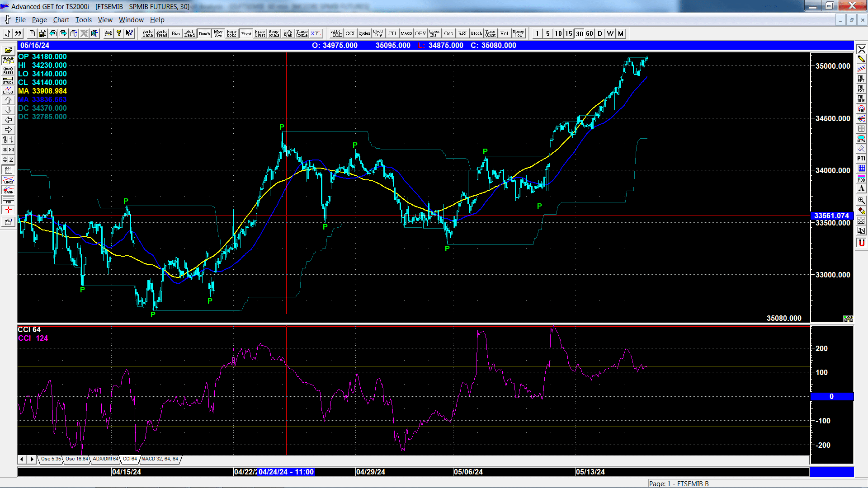Click the save page floppy icon
Image resolution: width=868 pixels, height=488 pixels.
tap(42, 33)
